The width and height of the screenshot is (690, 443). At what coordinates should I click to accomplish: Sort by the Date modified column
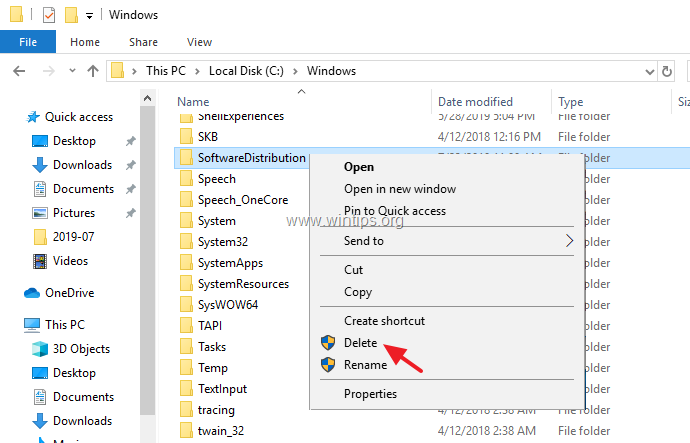475,102
